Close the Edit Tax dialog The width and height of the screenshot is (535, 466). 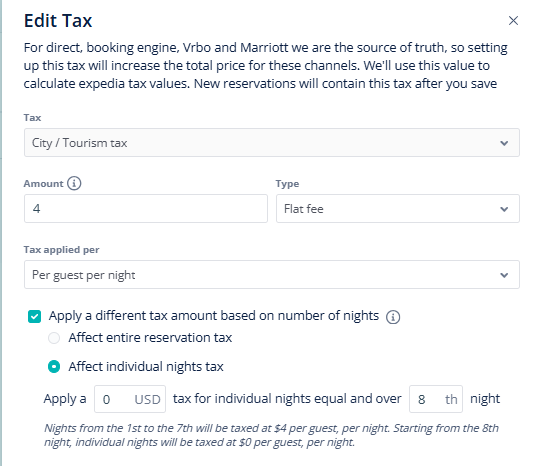pos(513,21)
